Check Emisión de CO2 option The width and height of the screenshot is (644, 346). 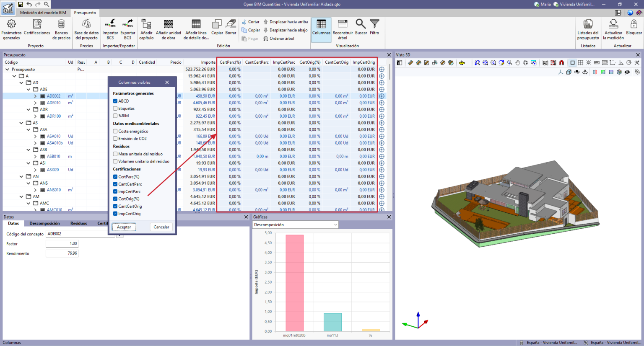tap(115, 139)
